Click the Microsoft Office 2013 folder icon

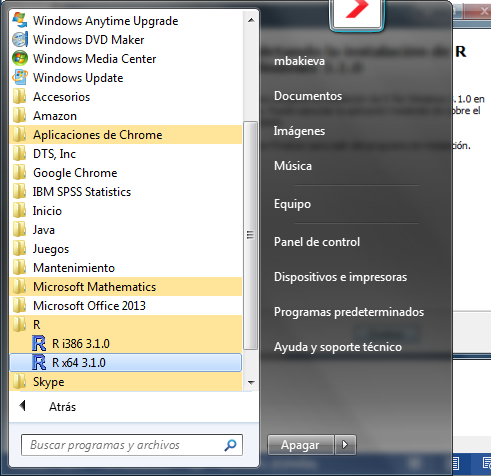tap(20, 305)
